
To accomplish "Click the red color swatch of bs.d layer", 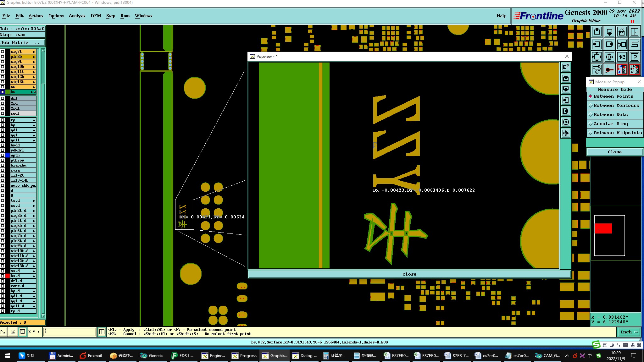I will 8,276.
